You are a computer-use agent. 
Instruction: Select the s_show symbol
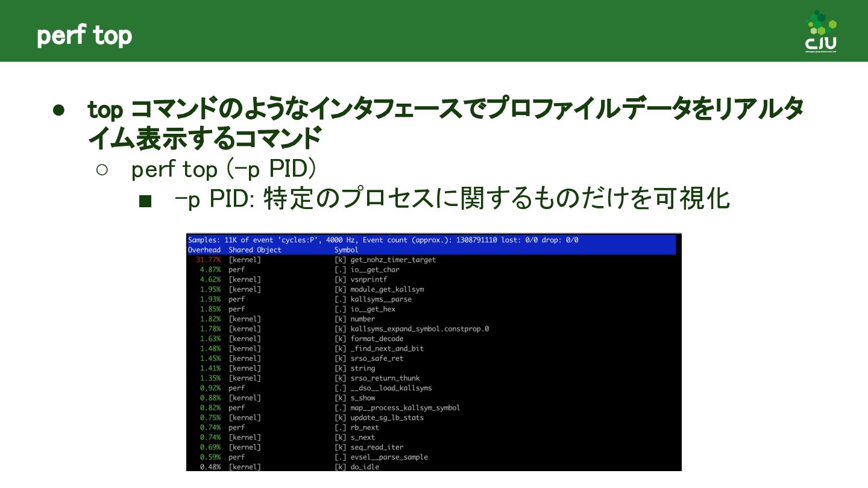point(363,398)
